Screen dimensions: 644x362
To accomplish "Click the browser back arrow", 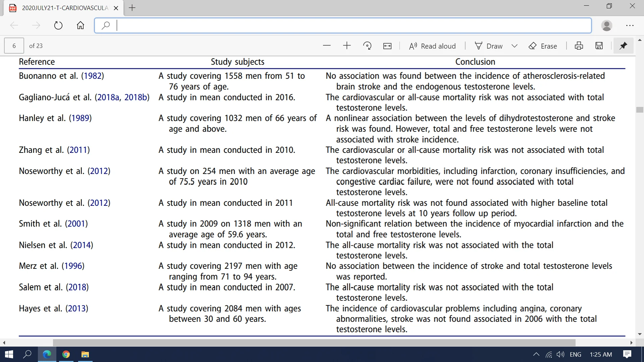I will point(14,25).
